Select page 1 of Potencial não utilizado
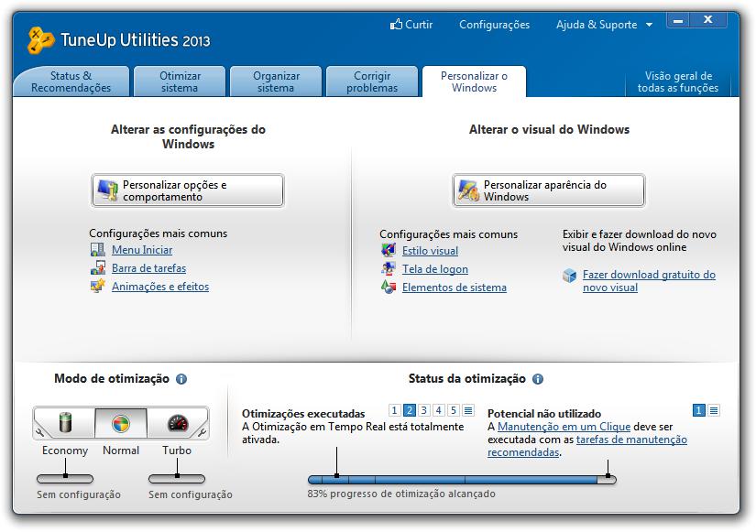Image resolution: width=756 pixels, height=532 pixels. 698,410
